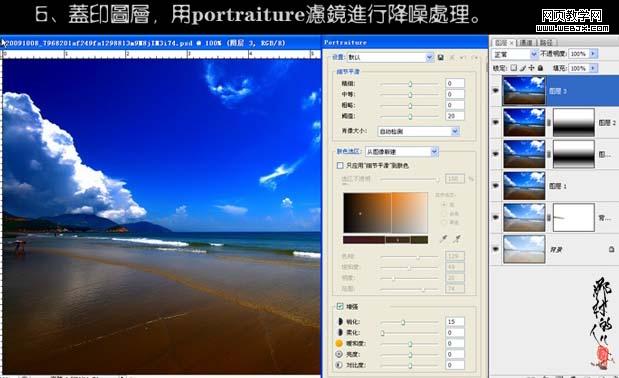This screenshot has height=378, width=619.
Task: Adjust the Brightness slider in Enhancements
Action: point(410,355)
